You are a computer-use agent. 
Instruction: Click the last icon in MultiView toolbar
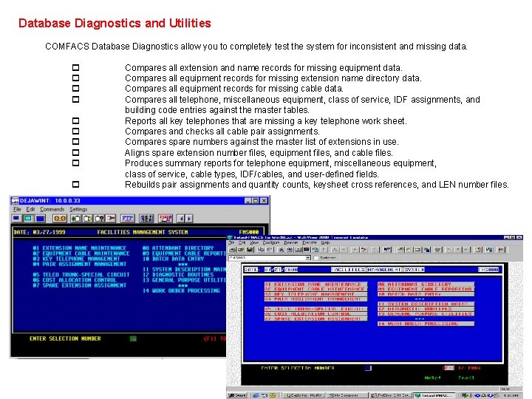(x=501, y=250)
